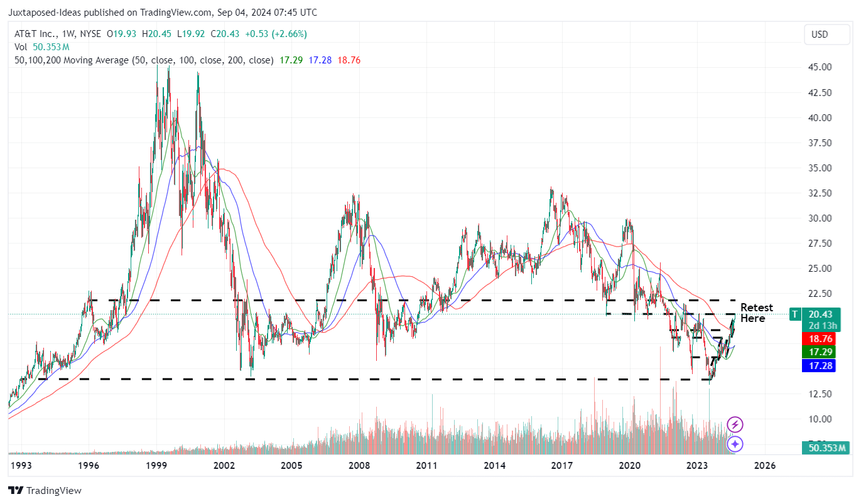Click the 'Retest Here' annotation text
This screenshot has width=861, height=504.
757,313
